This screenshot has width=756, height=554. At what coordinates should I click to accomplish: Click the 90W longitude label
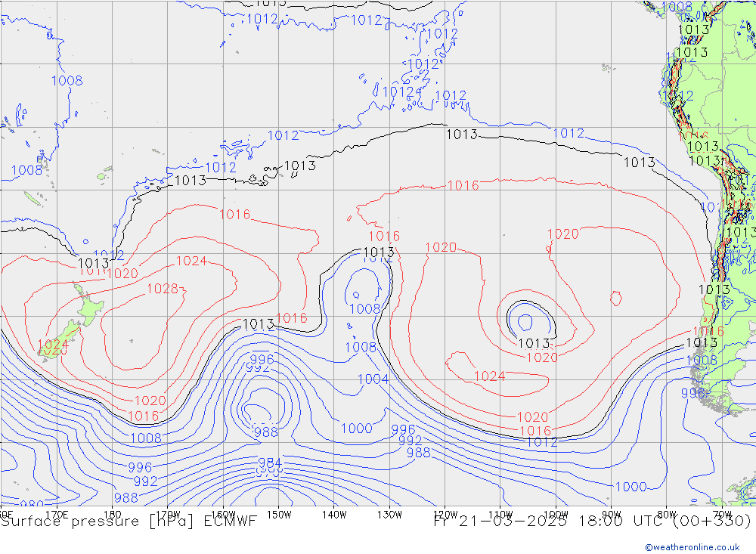612,515
